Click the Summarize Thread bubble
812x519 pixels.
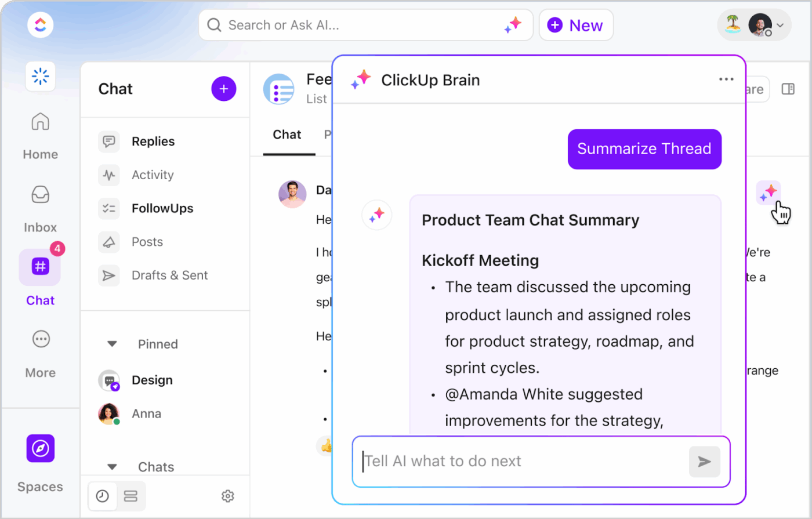click(644, 149)
